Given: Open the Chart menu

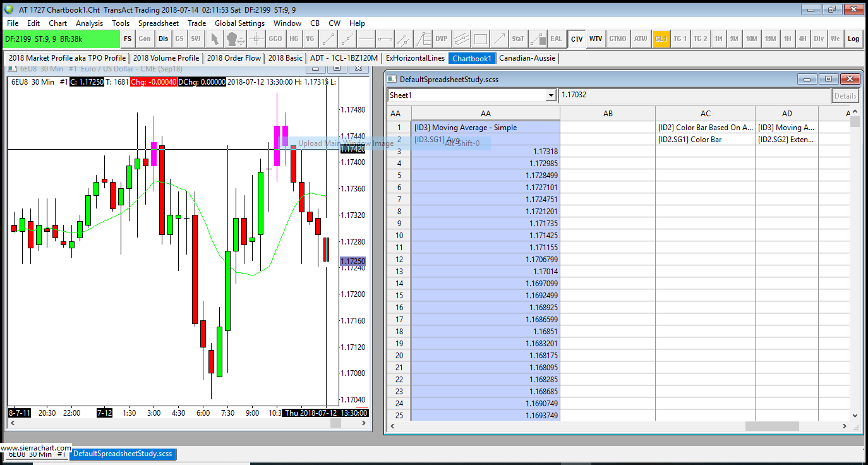Looking at the screenshot, I should pyautogui.click(x=57, y=23).
